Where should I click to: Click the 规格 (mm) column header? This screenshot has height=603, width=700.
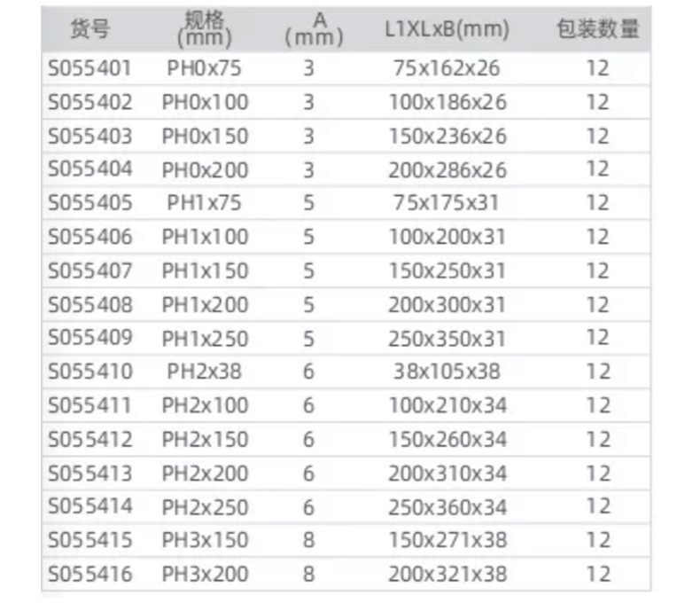pos(205,29)
